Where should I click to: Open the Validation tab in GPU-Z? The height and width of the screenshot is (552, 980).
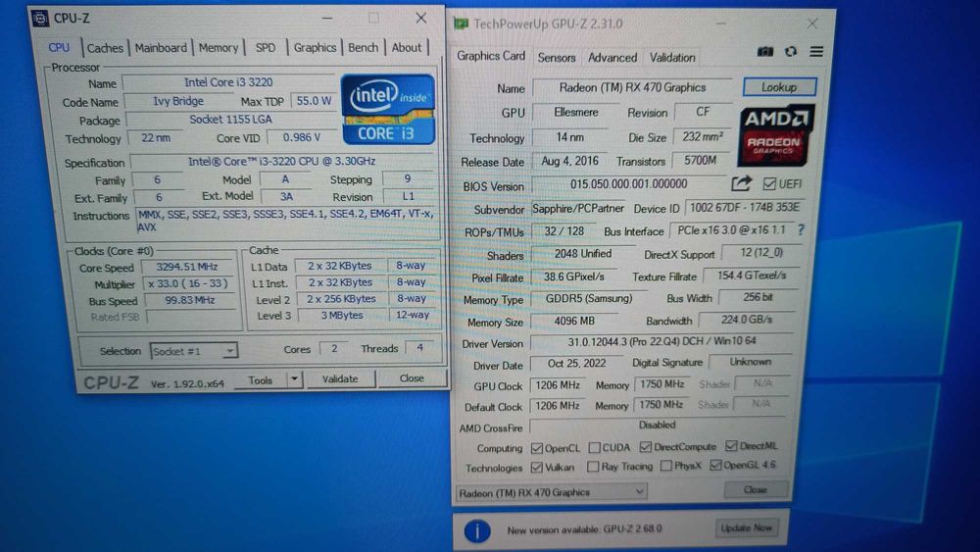coord(672,58)
